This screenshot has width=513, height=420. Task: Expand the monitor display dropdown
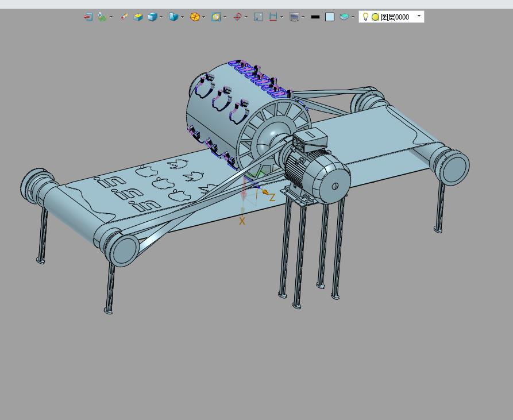point(303,17)
